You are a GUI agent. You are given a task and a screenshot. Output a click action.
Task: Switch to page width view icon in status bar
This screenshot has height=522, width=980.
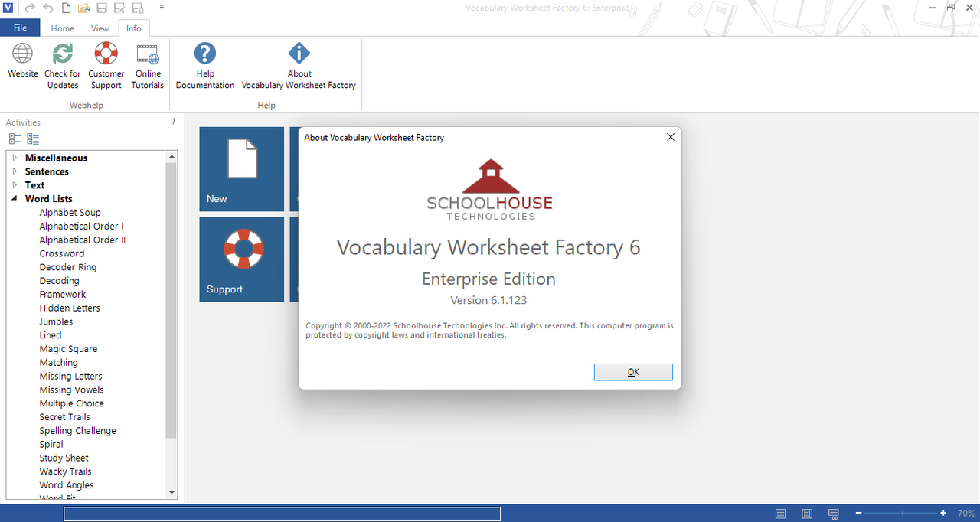(781, 513)
